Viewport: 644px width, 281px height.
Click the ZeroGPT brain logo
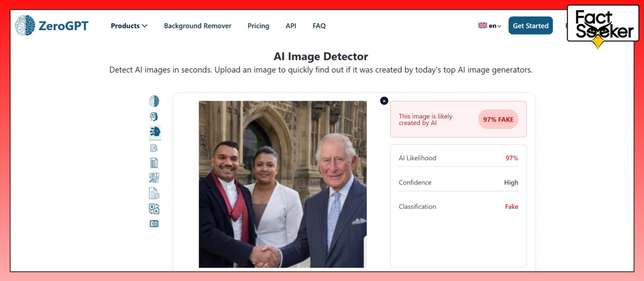[x=25, y=25]
